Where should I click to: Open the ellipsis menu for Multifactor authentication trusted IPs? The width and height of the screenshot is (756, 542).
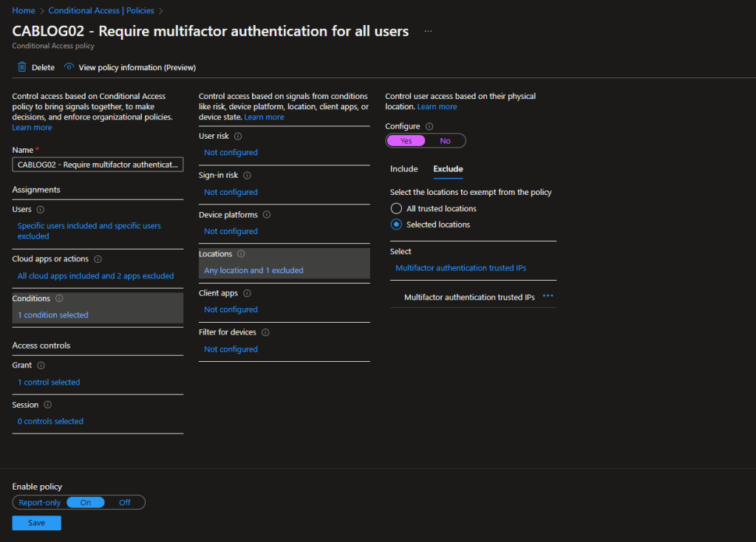(x=548, y=296)
